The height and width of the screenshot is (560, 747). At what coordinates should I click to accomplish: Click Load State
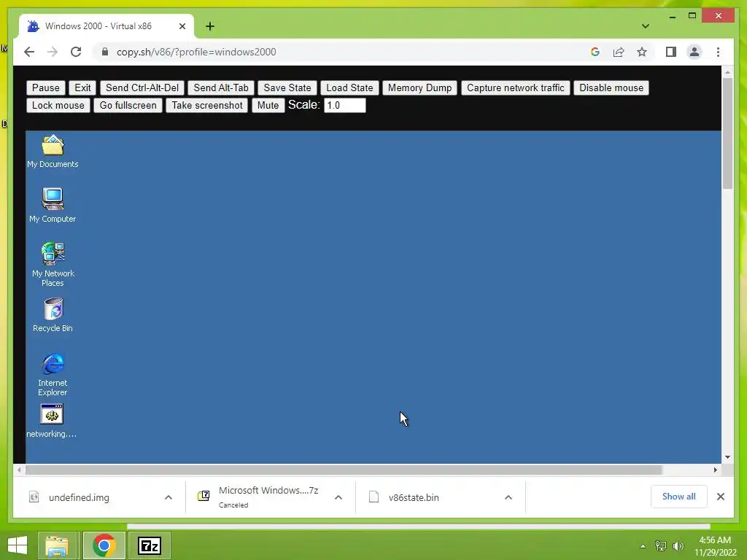click(x=349, y=87)
